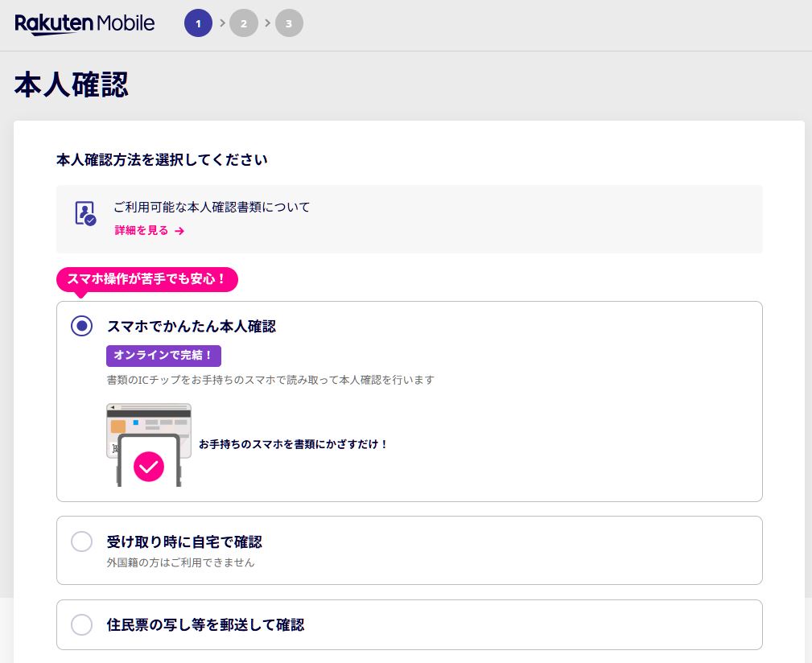Click the オンラインで完結！ purple badge
This screenshot has height=663, width=812.
point(163,356)
